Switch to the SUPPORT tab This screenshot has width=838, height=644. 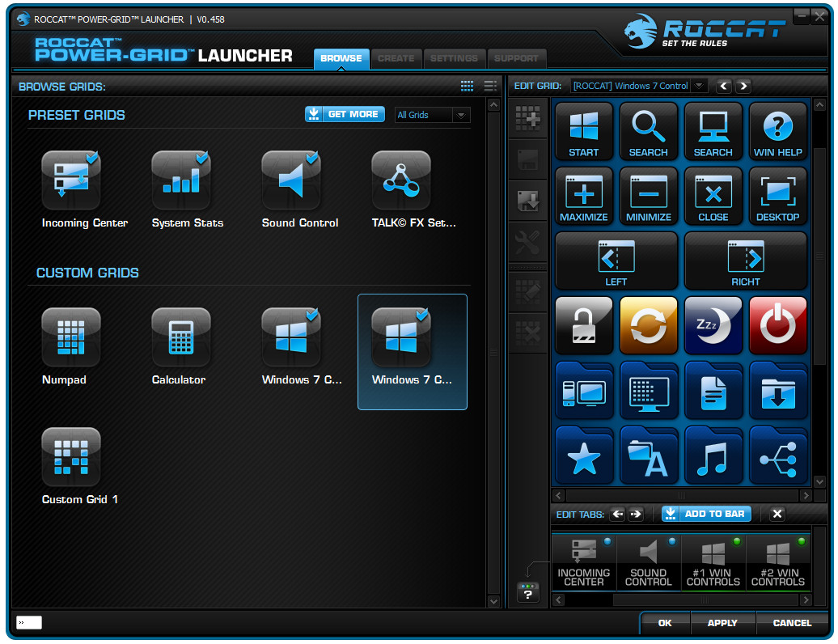click(x=516, y=58)
